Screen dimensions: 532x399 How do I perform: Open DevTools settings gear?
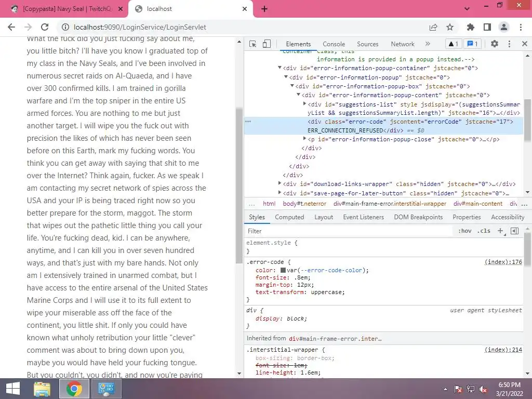point(495,44)
